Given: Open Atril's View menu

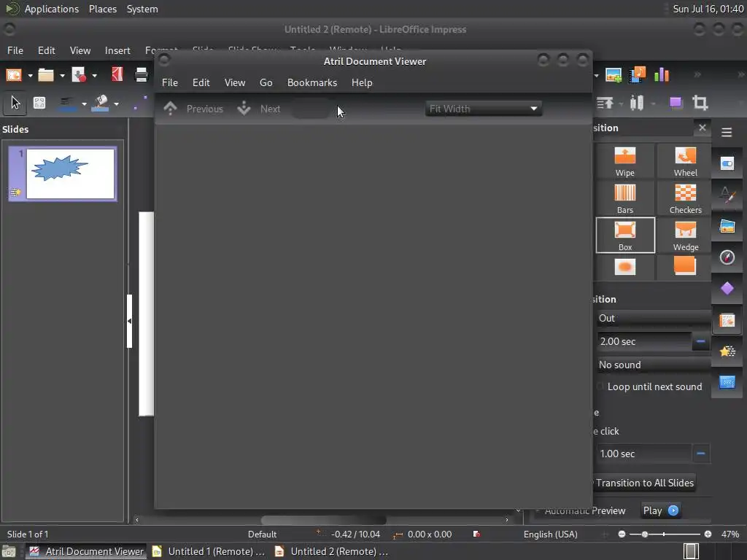Looking at the screenshot, I should pyautogui.click(x=235, y=82).
